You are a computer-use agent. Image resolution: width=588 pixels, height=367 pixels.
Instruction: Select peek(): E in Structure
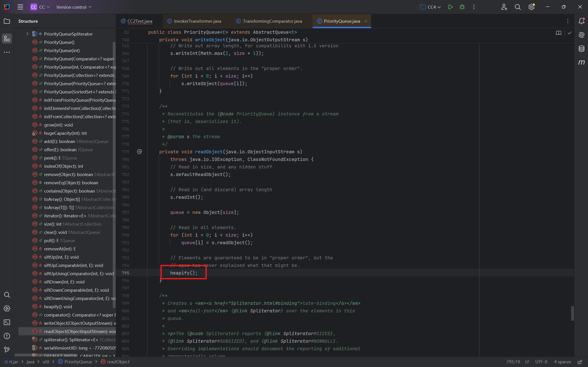click(x=53, y=158)
